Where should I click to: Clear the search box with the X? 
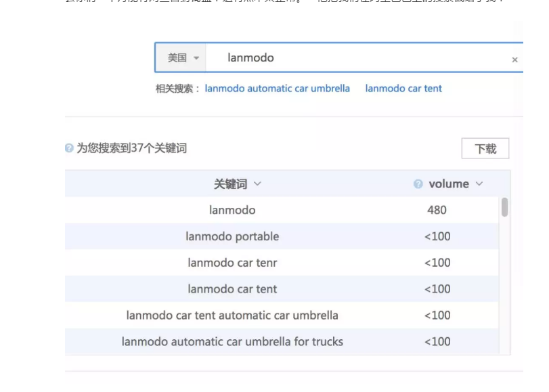point(514,60)
